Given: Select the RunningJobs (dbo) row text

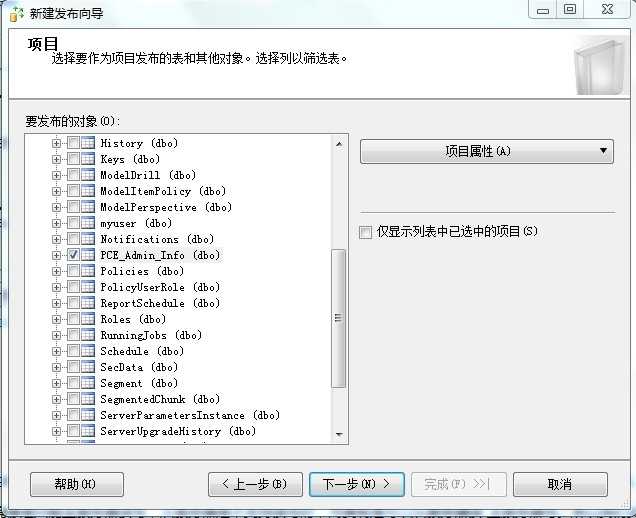Looking at the screenshot, I should (151, 335).
